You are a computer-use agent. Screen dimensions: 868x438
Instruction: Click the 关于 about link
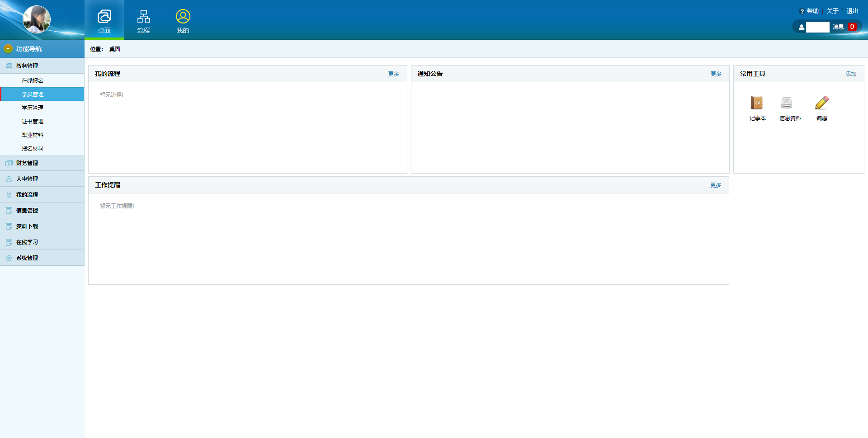pyautogui.click(x=833, y=11)
